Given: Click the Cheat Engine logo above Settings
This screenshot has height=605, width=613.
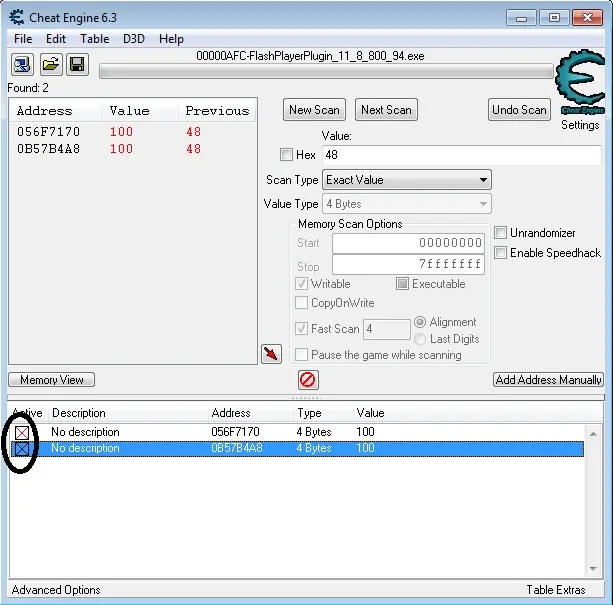Looking at the screenshot, I should coord(580,82).
